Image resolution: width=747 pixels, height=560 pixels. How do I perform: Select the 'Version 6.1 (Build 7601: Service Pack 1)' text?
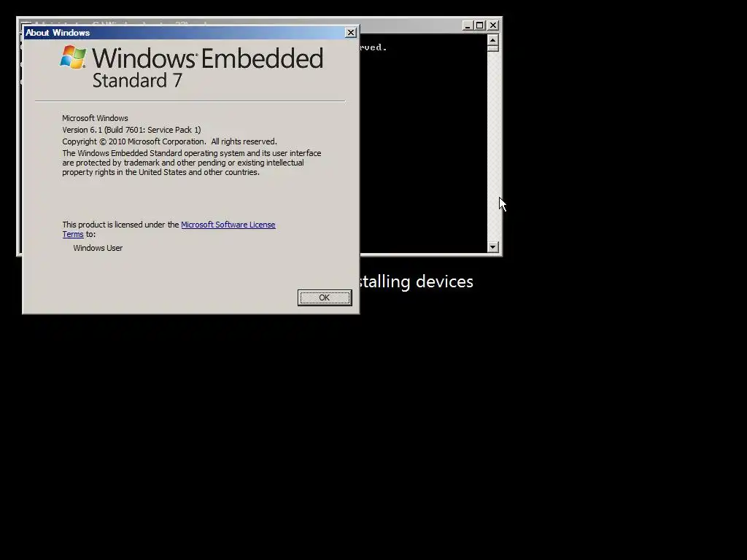(x=131, y=130)
